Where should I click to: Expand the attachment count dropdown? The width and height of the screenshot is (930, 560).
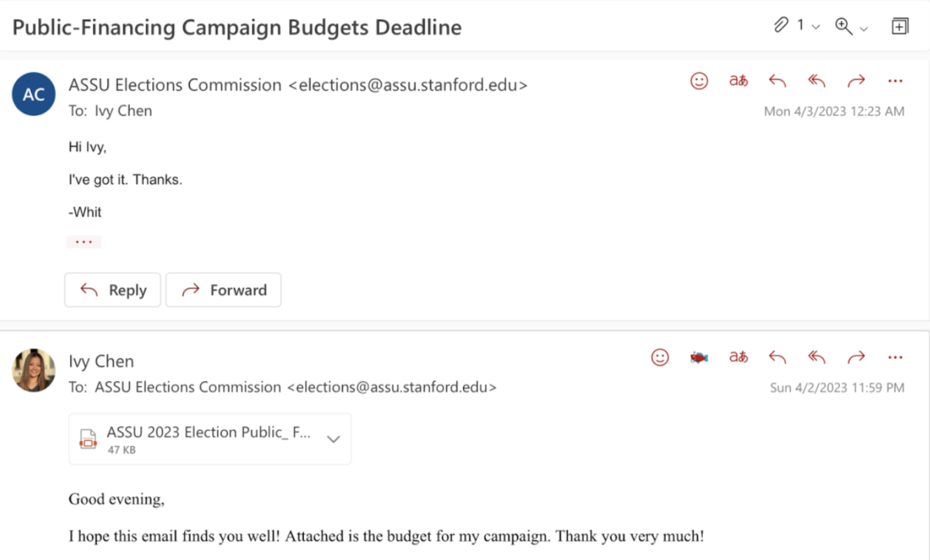tap(815, 27)
